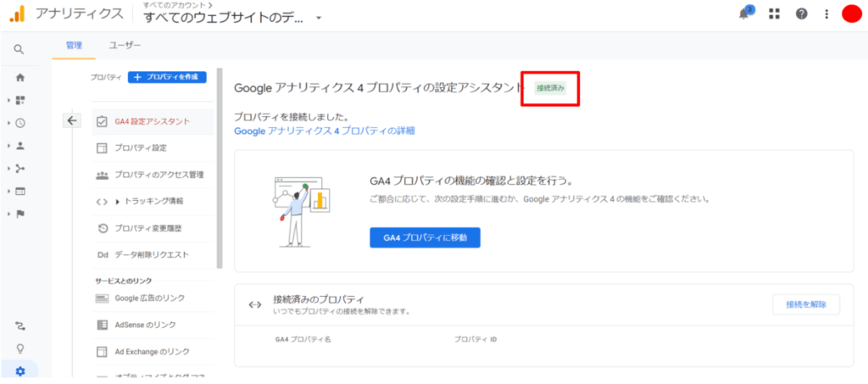Click the property column vertical scrollbar
The height and width of the screenshot is (384, 868).
click(220, 169)
